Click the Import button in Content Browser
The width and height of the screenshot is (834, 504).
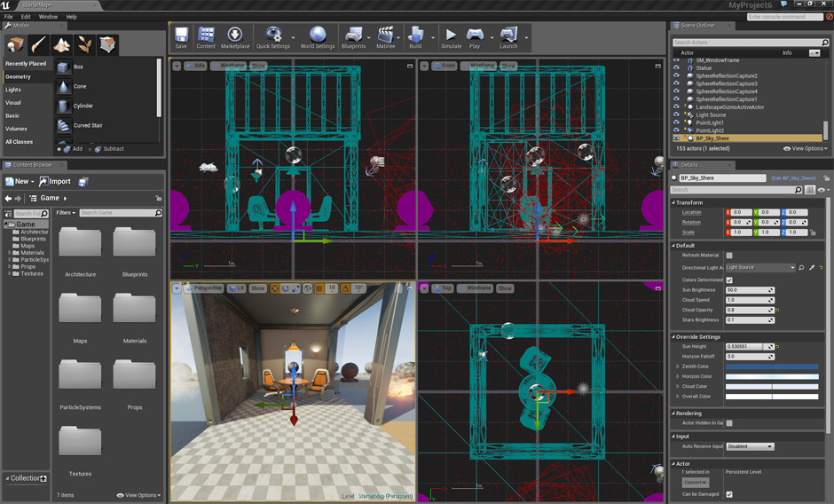pos(55,182)
